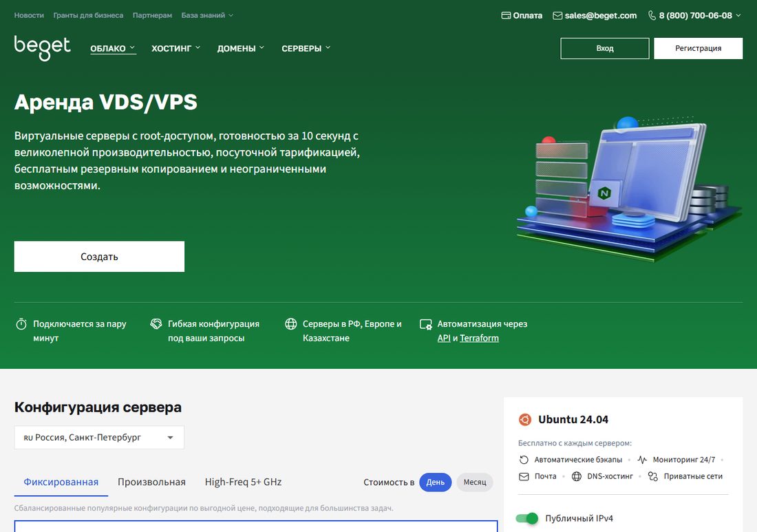Click the payment card icon
This screenshot has width=757, height=532.
click(x=506, y=15)
